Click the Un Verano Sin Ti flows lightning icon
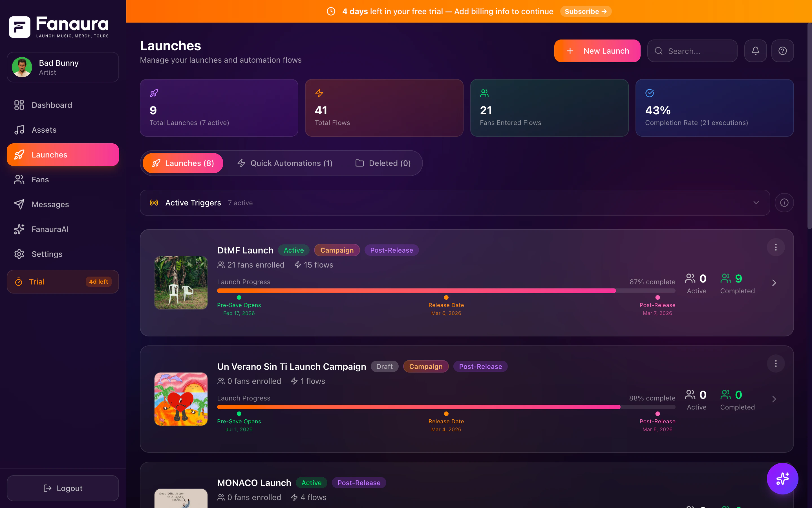The height and width of the screenshot is (508, 812). pyautogui.click(x=294, y=381)
